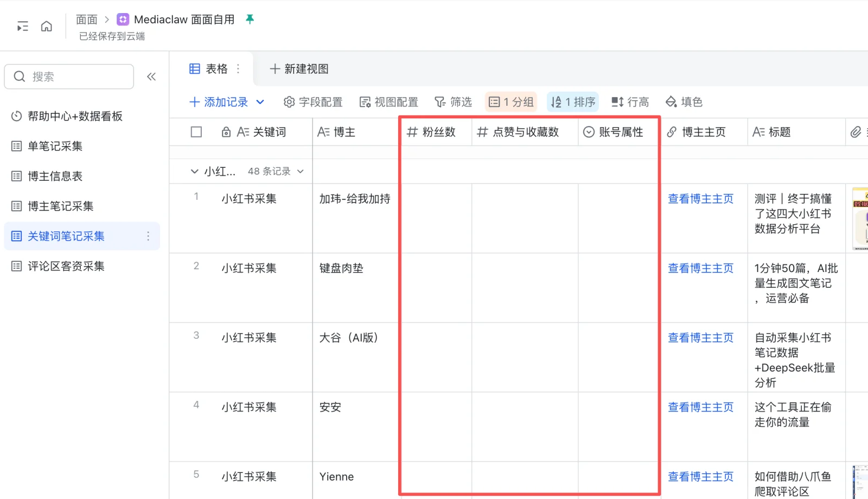Open the thumbnail image in row 1
Viewport: 868px width, 499px height.
coord(860,218)
